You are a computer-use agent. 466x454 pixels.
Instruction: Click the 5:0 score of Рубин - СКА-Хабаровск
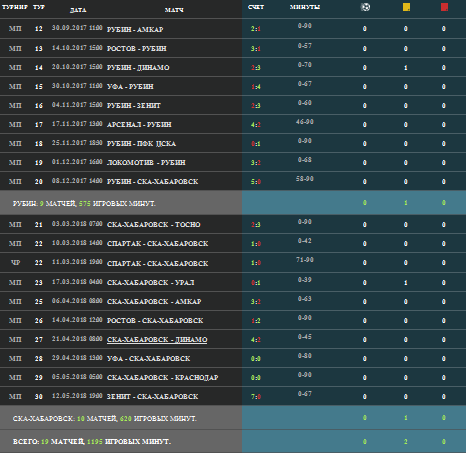point(256,182)
